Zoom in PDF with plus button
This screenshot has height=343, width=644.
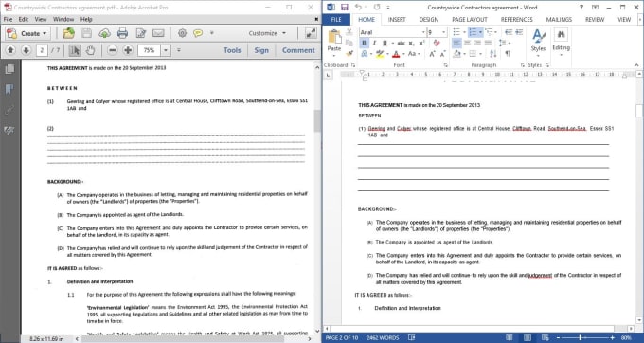(128, 50)
